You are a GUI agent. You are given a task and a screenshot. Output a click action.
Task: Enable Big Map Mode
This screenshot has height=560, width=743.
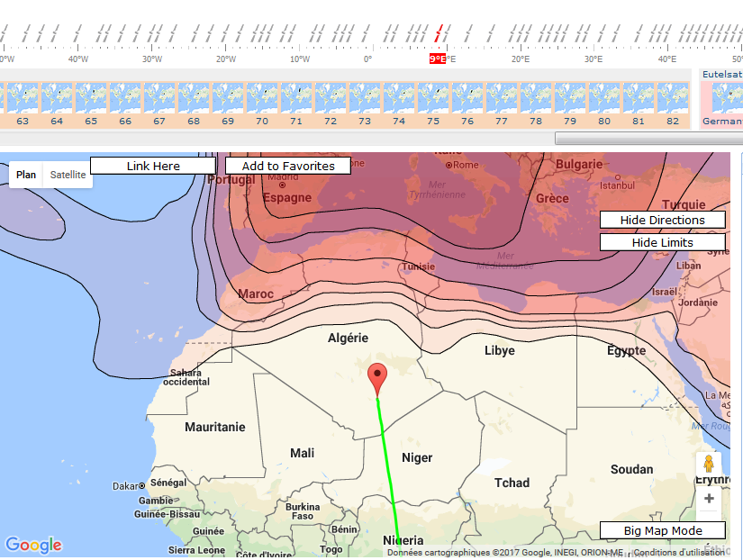(663, 530)
